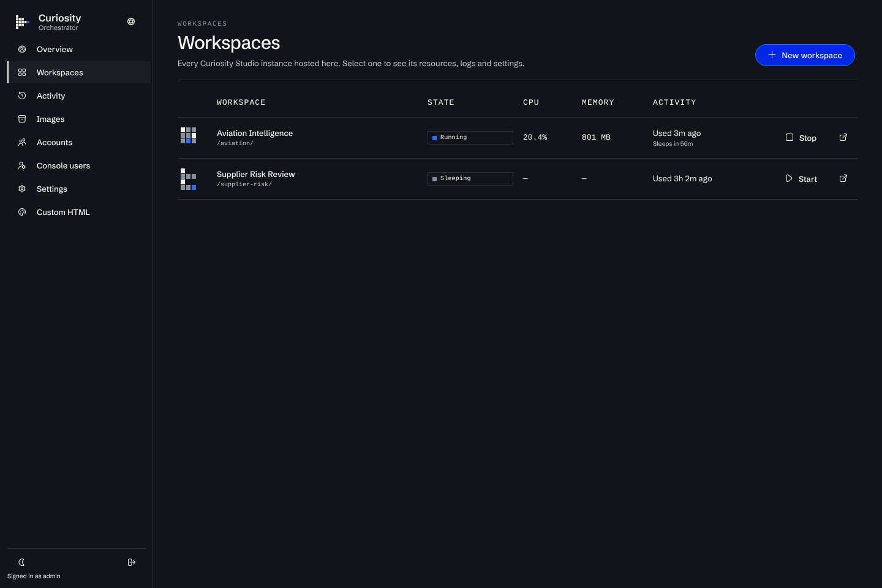Click the Curiosity Orchestrator title text

point(60,22)
